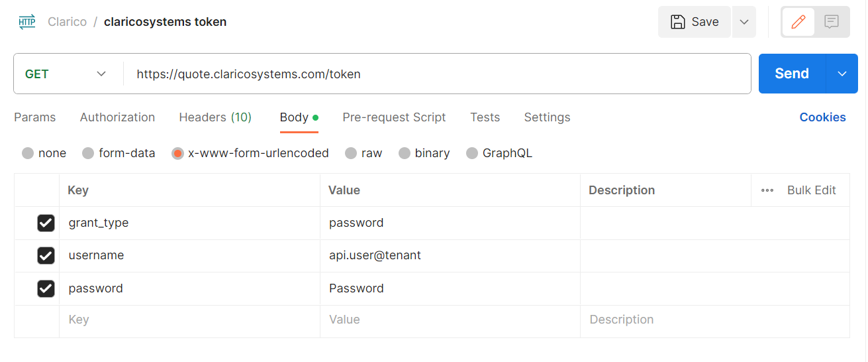This screenshot has width=868, height=362.
Task: Open the Settings tab
Action: point(547,117)
